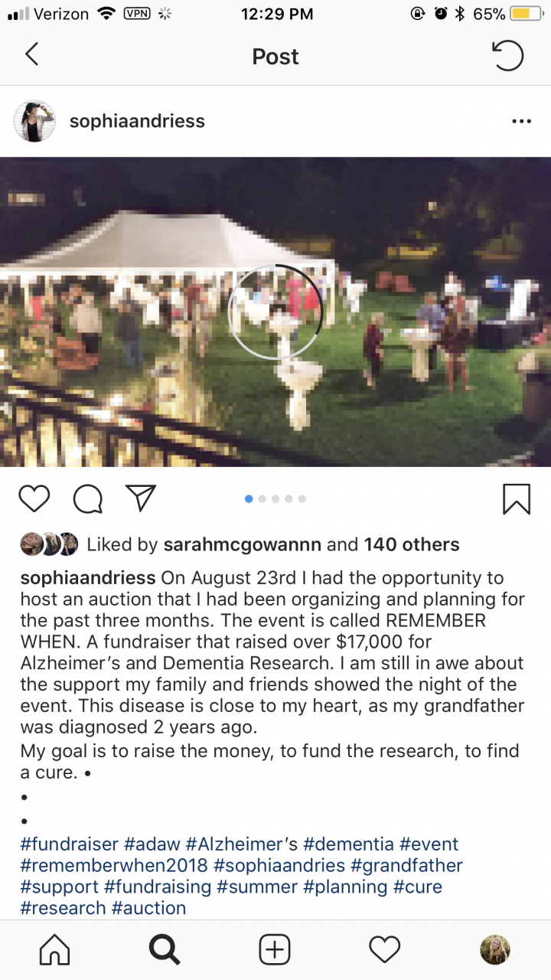Screen dimensions: 551x980
Task: Share post with paper plane icon
Action: [x=141, y=498]
